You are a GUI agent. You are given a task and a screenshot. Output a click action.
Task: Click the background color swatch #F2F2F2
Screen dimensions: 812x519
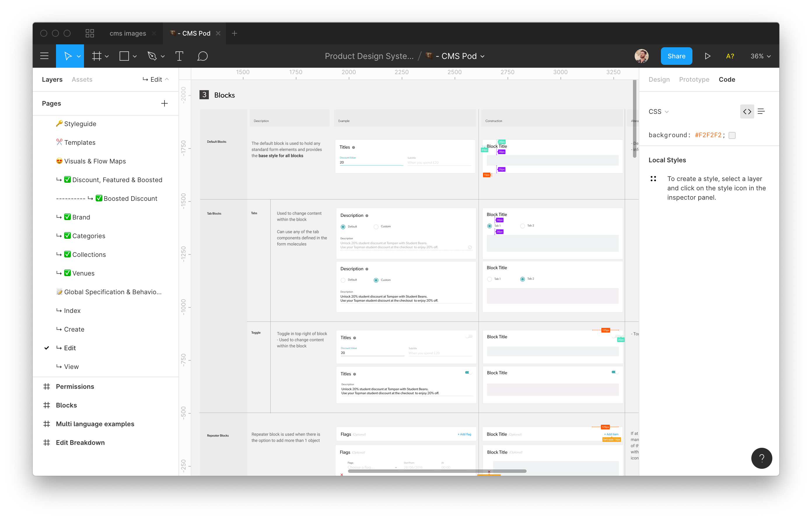click(732, 135)
